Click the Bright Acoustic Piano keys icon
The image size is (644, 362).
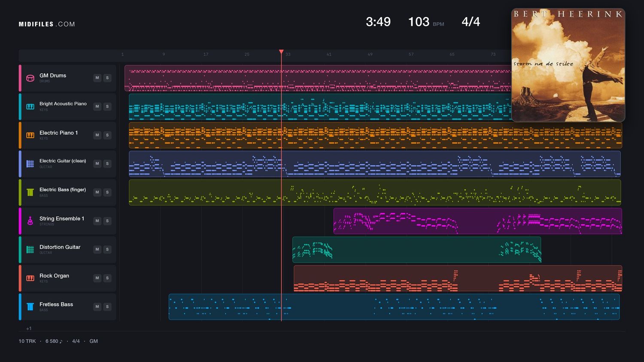[x=30, y=106]
